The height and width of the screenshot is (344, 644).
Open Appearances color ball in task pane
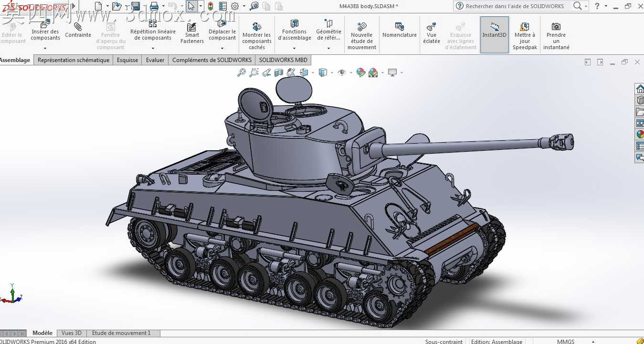(640, 135)
